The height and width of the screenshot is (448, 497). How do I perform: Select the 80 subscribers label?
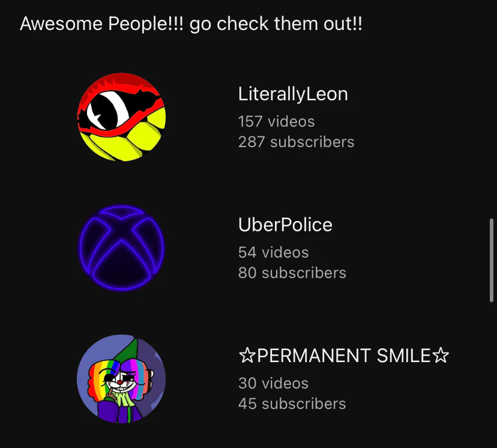click(292, 273)
